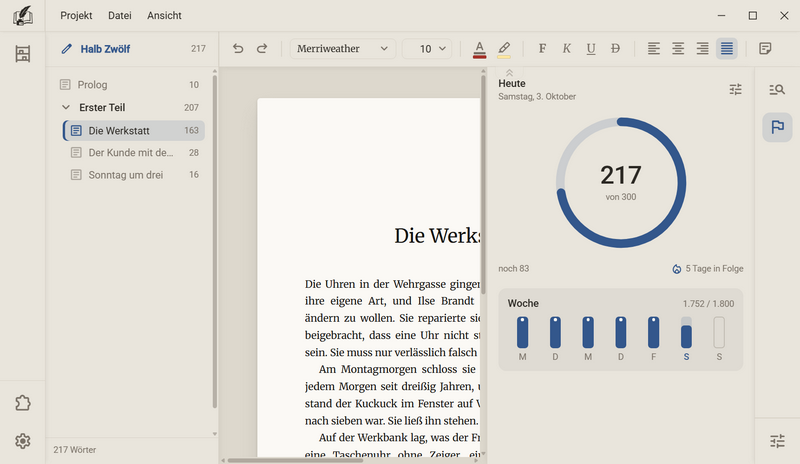
Task: Click the editor horizontal scrollbar
Action: [x=295, y=460]
